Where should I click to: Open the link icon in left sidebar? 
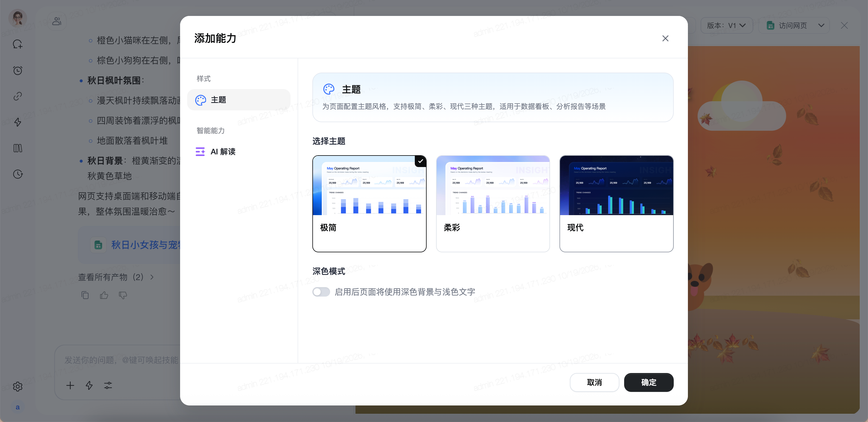(18, 96)
